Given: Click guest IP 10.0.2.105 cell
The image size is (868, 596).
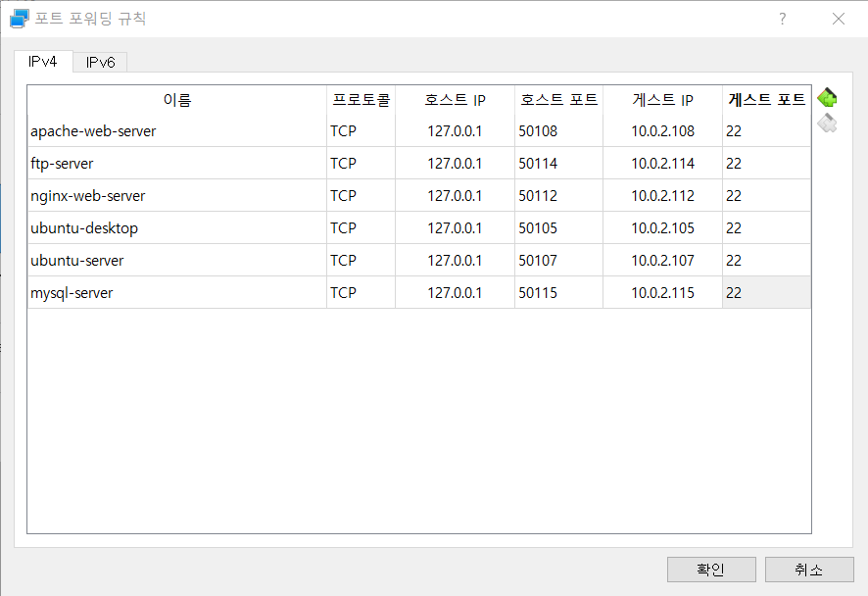Looking at the screenshot, I should point(662,227).
